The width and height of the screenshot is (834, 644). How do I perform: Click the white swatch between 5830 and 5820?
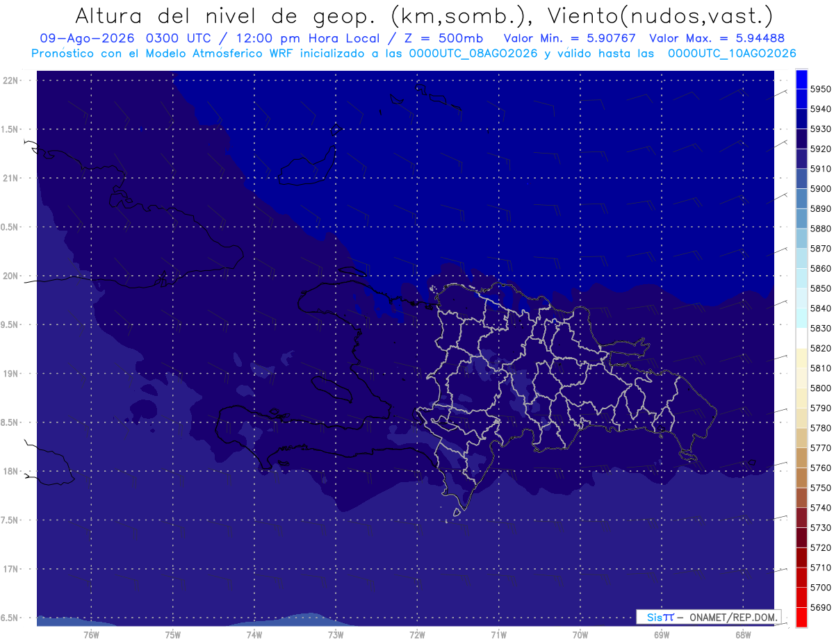point(801,338)
